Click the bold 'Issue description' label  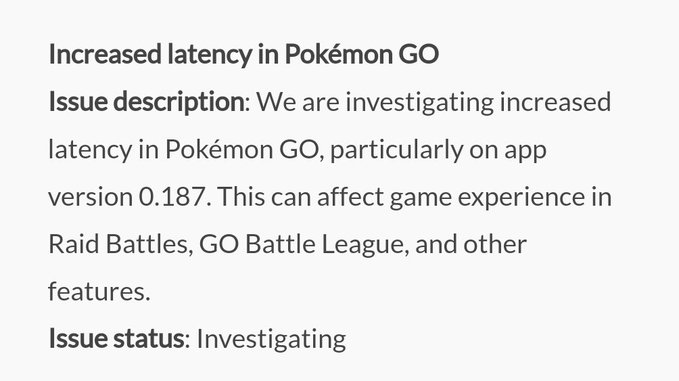pyautogui.click(x=147, y=102)
